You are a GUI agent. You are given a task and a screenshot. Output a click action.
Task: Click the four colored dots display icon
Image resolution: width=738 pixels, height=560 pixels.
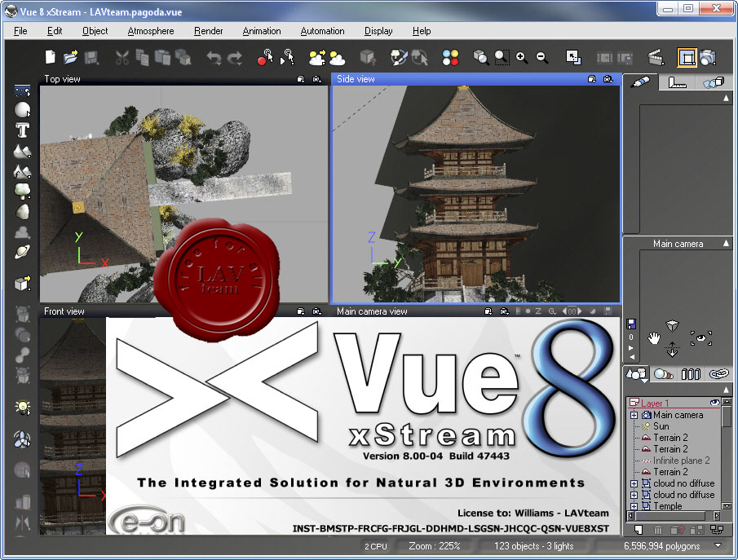[x=450, y=57]
